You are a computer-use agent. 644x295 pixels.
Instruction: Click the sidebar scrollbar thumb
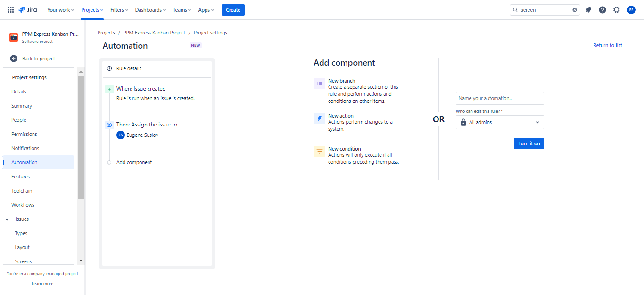click(x=81, y=137)
